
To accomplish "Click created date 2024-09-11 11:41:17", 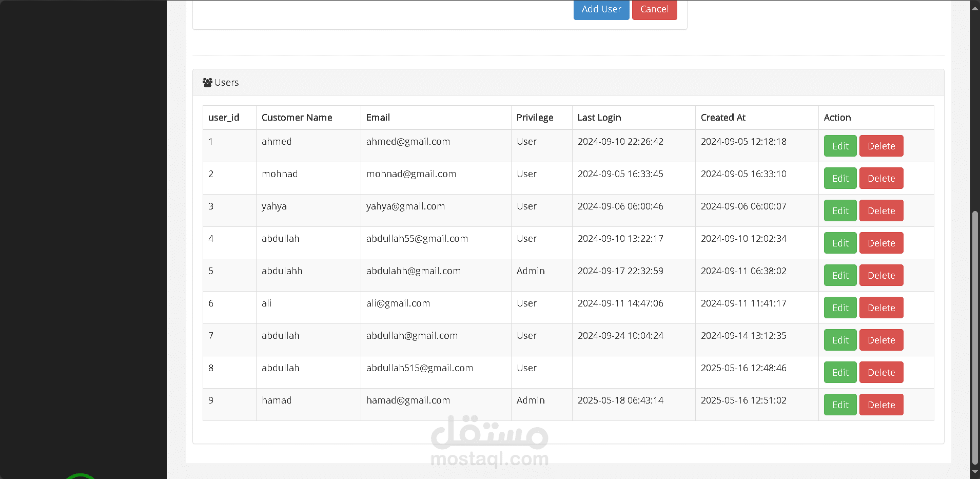I will click(x=743, y=303).
